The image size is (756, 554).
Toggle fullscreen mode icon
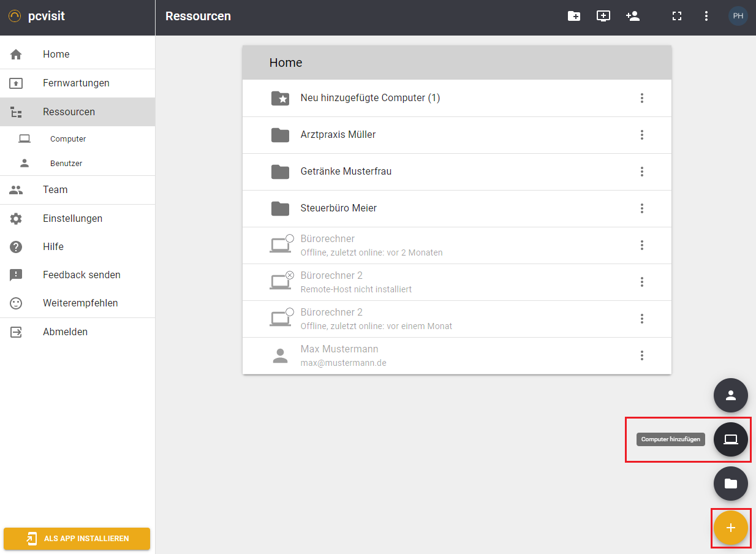click(677, 17)
